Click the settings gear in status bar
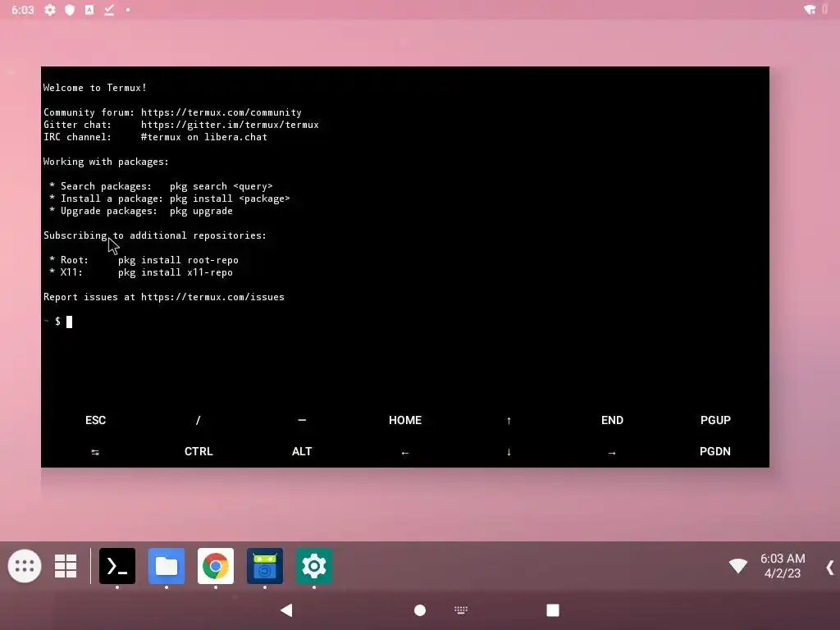 50,10
